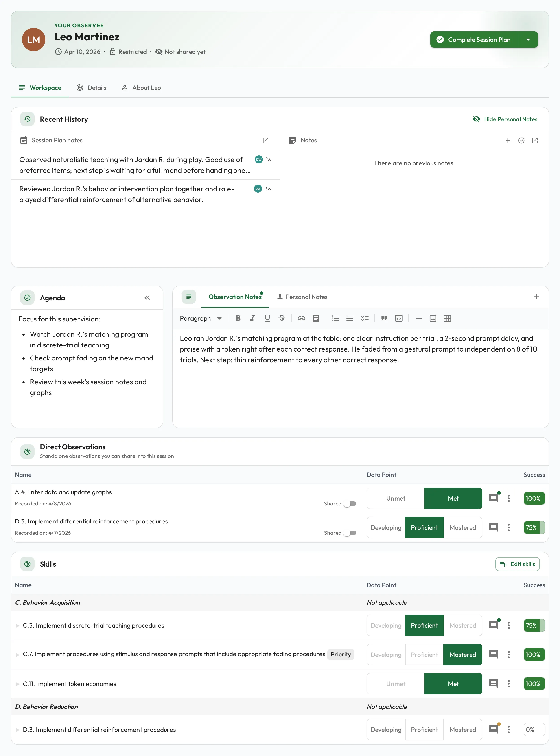
Task: Open comment for C.7. skill row
Action: click(x=494, y=655)
